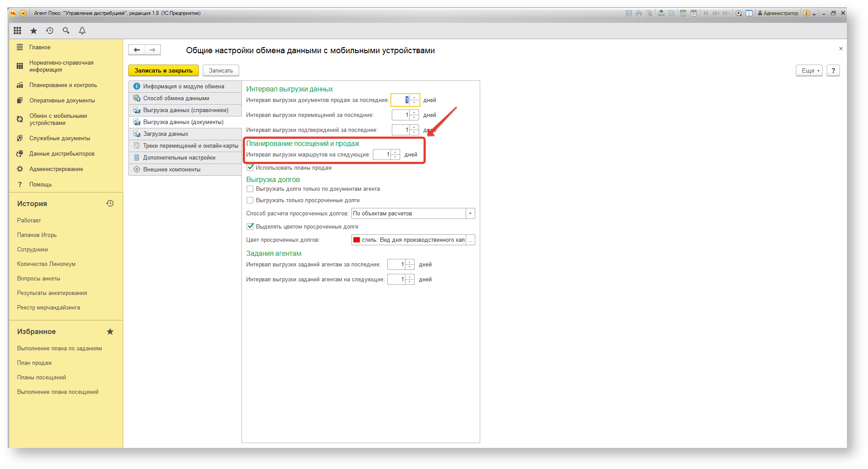This screenshot has height=469, width=868.
Task: Click stepper arrows of перемещений interval
Action: click(414, 115)
